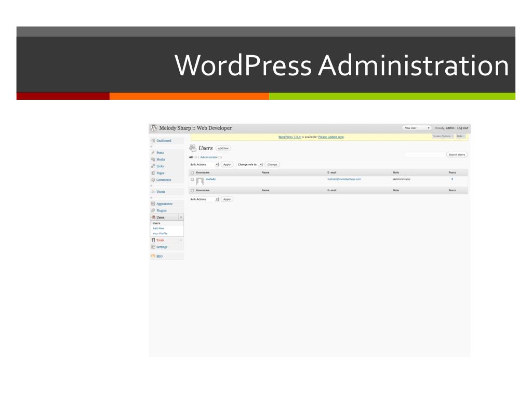The image size is (532, 399).
Task: Click the Add New button beside the Users heading
Action: coord(223,148)
